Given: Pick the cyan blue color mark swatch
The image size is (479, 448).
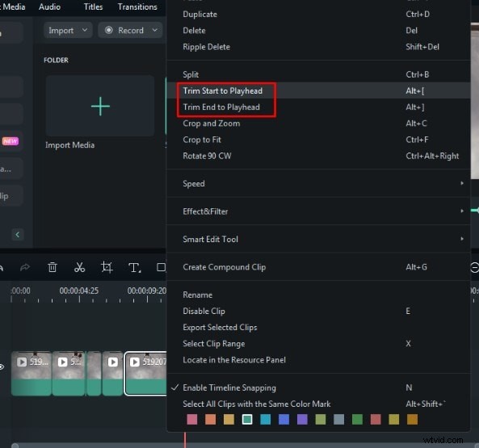Looking at the screenshot, I should point(265,419).
